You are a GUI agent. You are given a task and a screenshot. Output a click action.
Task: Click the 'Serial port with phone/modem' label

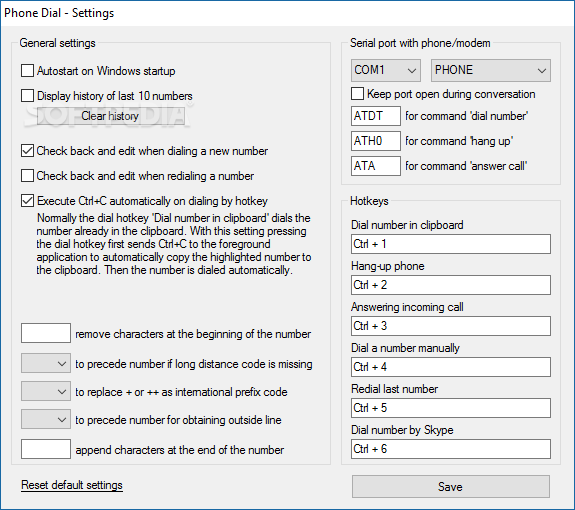pyautogui.click(x=420, y=43)
